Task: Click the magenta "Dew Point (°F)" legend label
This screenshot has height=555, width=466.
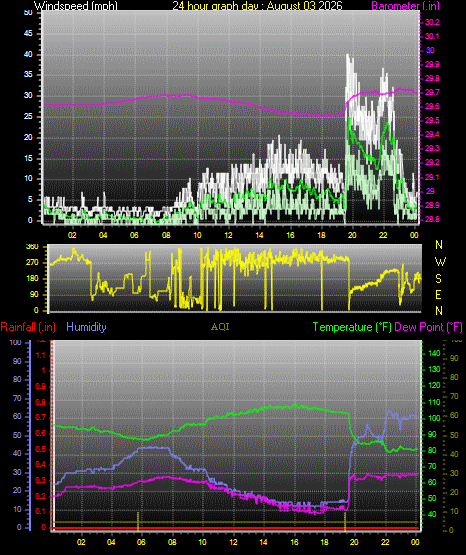Action: (428, 327)
